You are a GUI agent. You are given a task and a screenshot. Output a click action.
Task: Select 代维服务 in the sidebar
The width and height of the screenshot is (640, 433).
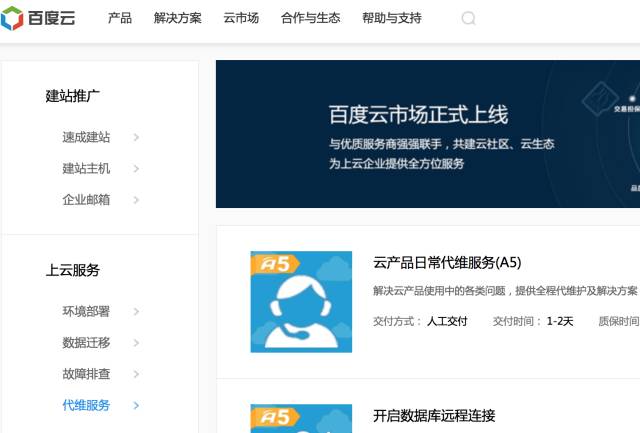point(86,405)
